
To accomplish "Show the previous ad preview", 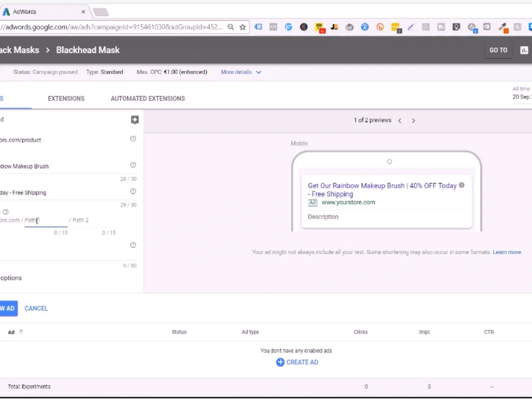I will coord(400,120).
